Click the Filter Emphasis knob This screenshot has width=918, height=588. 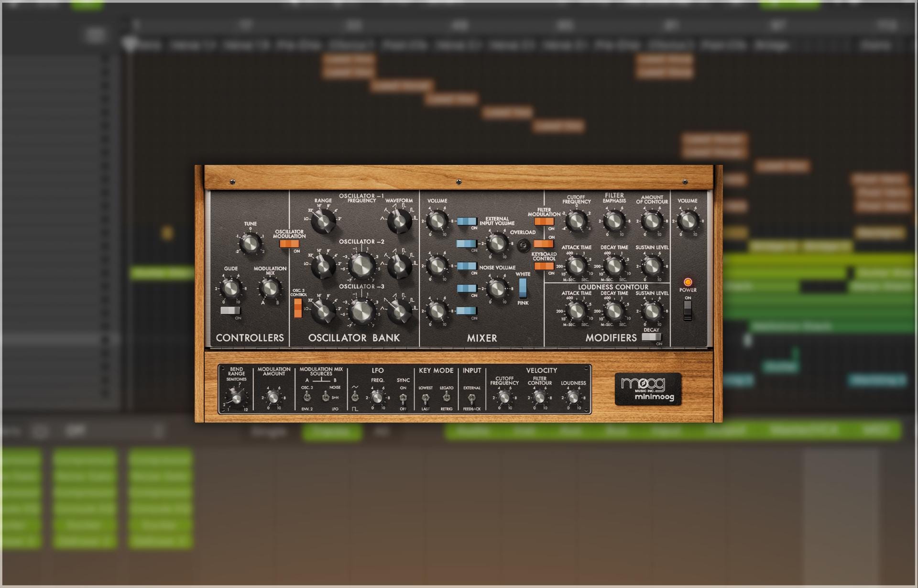click(614, 221)
